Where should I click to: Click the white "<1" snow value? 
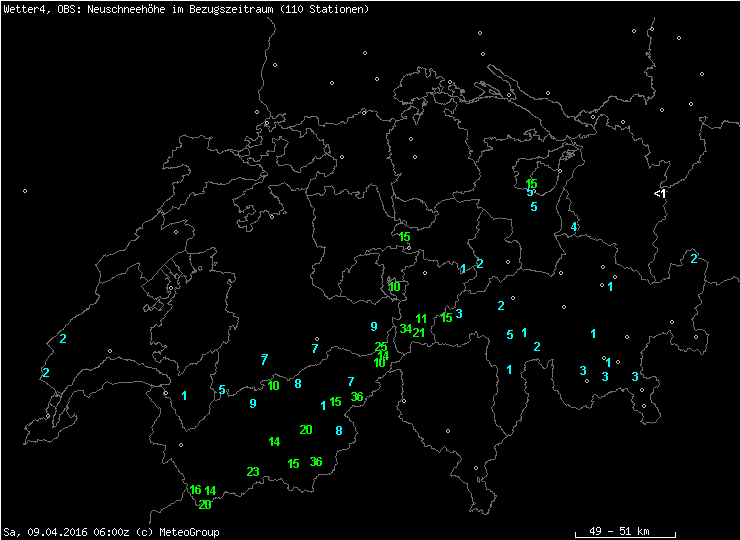coord(660,193)
